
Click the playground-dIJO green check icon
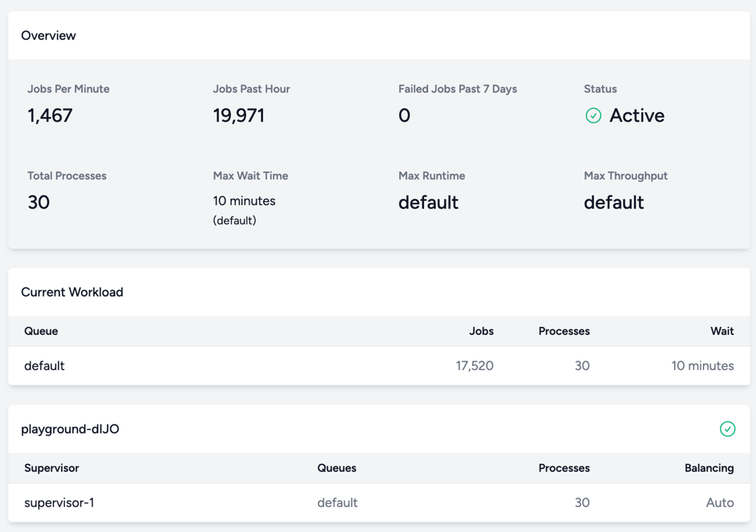click(727, 429)
